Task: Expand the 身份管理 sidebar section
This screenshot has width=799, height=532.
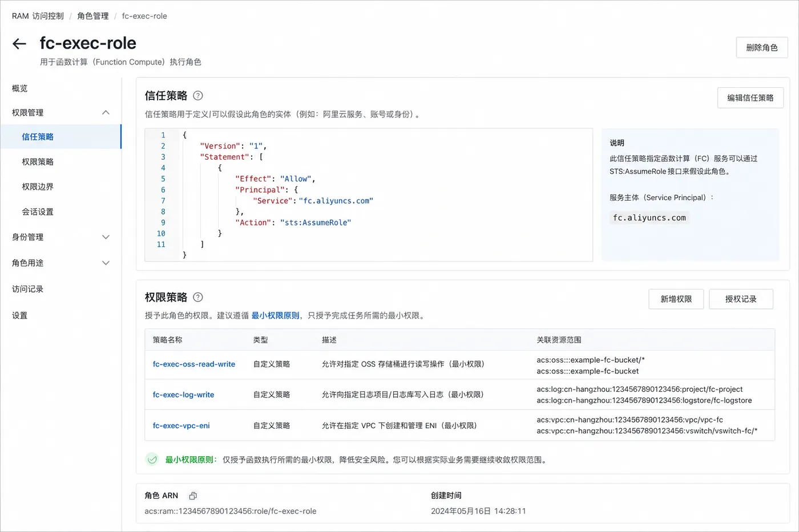Action: pyautogui.click(x=106, y=237)
